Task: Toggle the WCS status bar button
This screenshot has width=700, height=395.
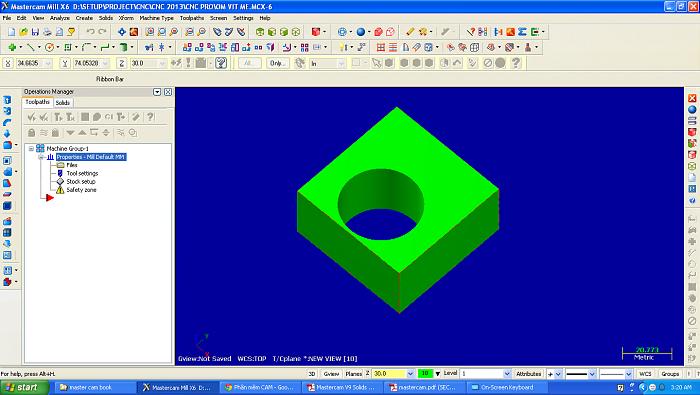Action: [x=645, y=374]
